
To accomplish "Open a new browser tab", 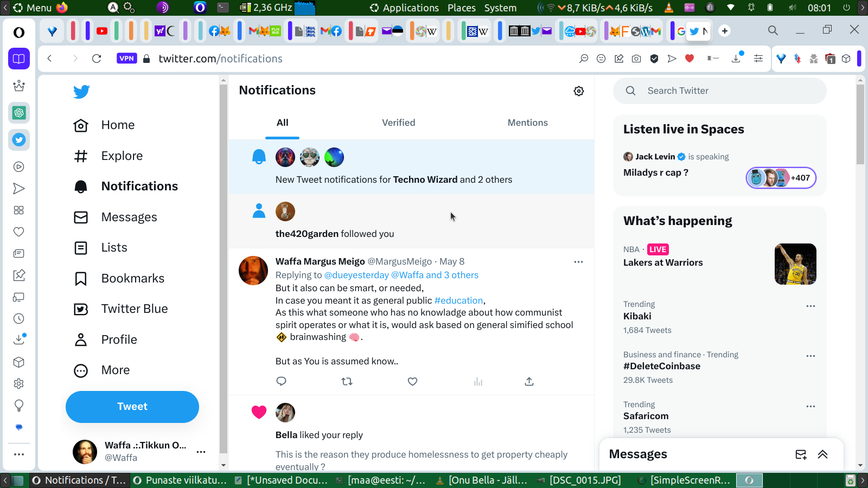I will [x=725, y=31].
